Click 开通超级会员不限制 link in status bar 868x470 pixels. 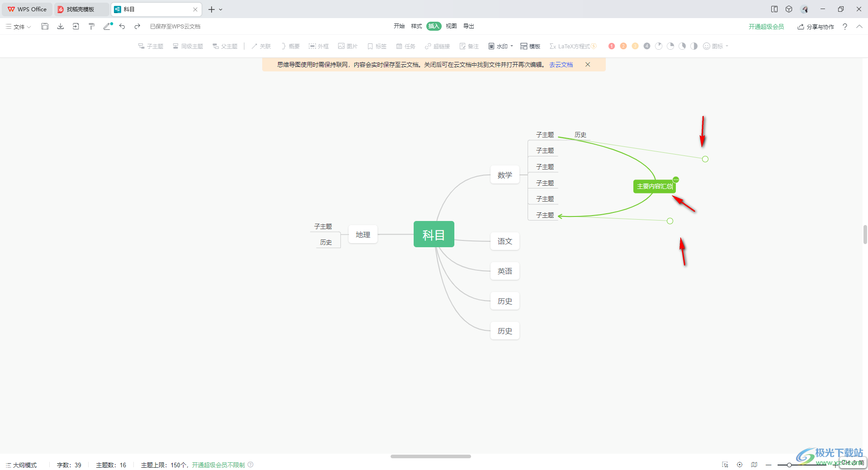click(x=218, y=465)
